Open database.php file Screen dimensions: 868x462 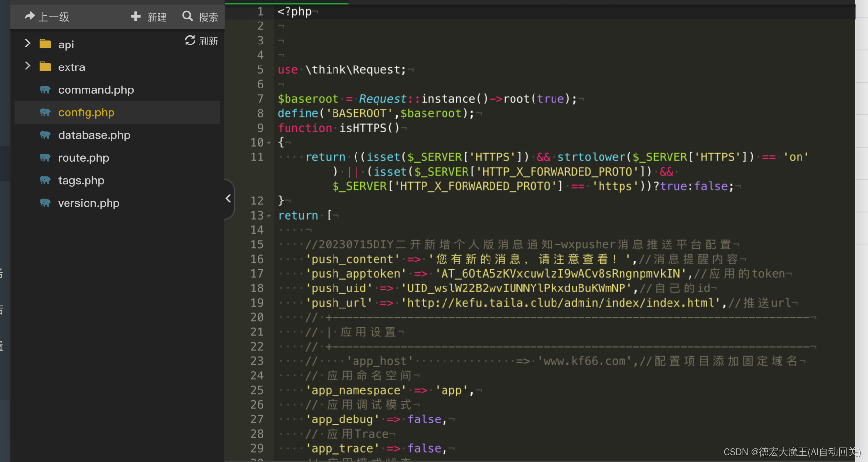94,135
